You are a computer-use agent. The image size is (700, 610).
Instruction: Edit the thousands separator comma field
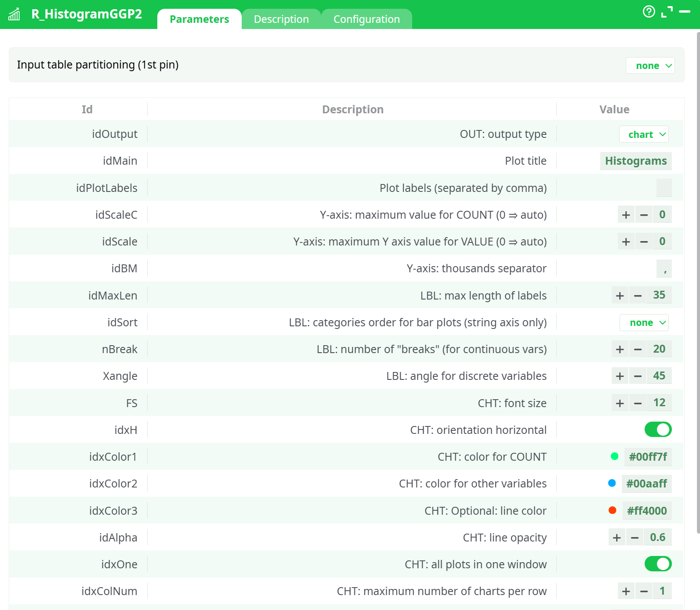[664, 268]
